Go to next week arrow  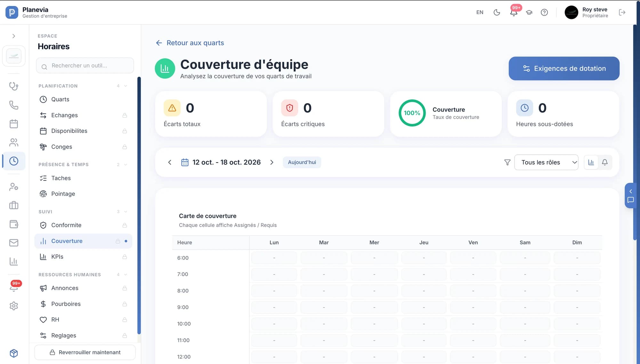pyautogui.click(x=272, y=162)
